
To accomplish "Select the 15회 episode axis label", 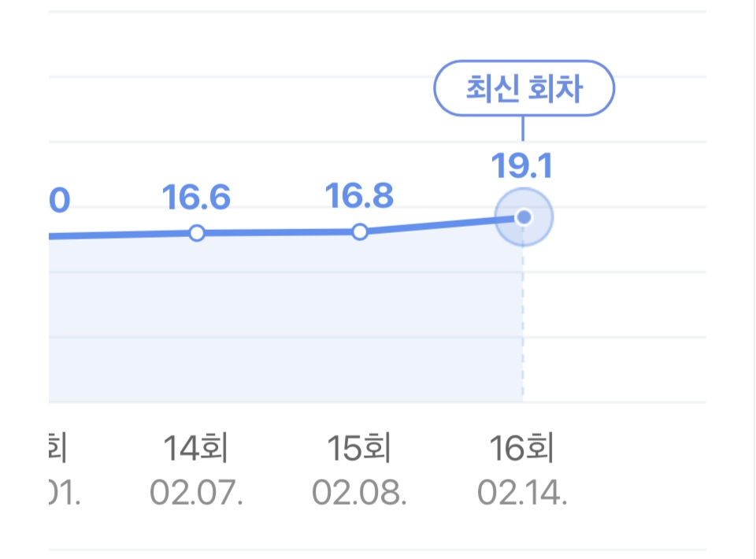I will 360,450.
